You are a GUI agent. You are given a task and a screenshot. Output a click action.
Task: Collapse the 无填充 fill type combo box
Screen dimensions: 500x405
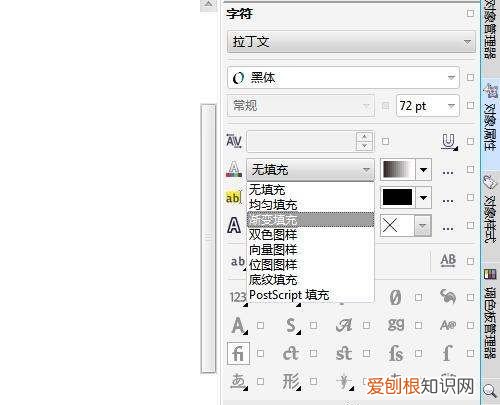(310, 170)
